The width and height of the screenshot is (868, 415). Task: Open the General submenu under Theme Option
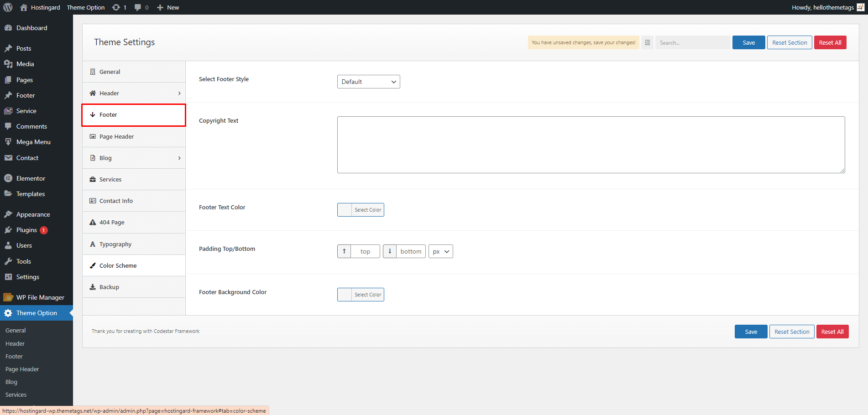[x=16, y=330]
